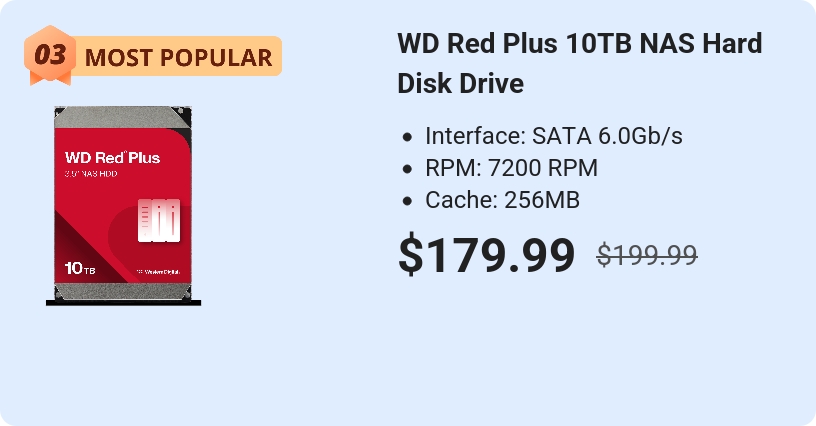This screenshot has width=816, height=426.
Task: Select the MOST POPULAR label
Action: [178, 57]
